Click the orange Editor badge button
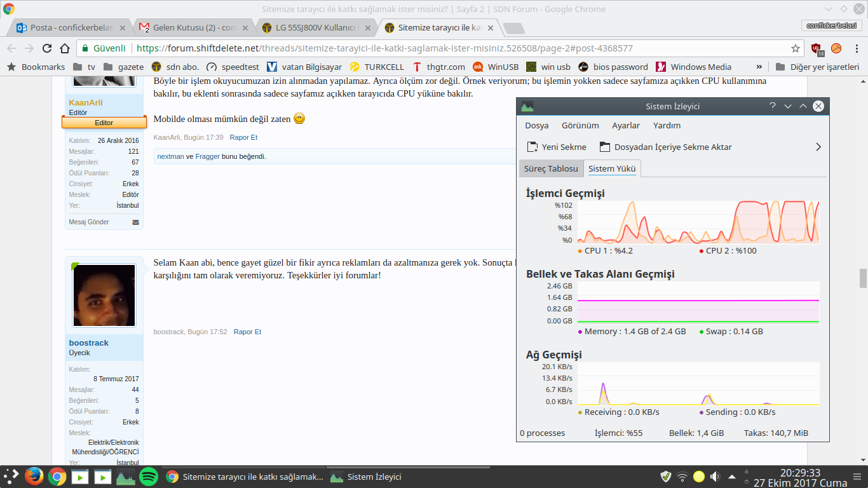 104,123
